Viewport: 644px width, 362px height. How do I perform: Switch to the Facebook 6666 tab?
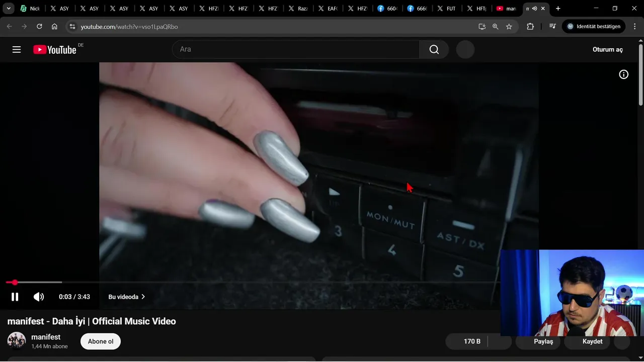click(x=417, y=9)
